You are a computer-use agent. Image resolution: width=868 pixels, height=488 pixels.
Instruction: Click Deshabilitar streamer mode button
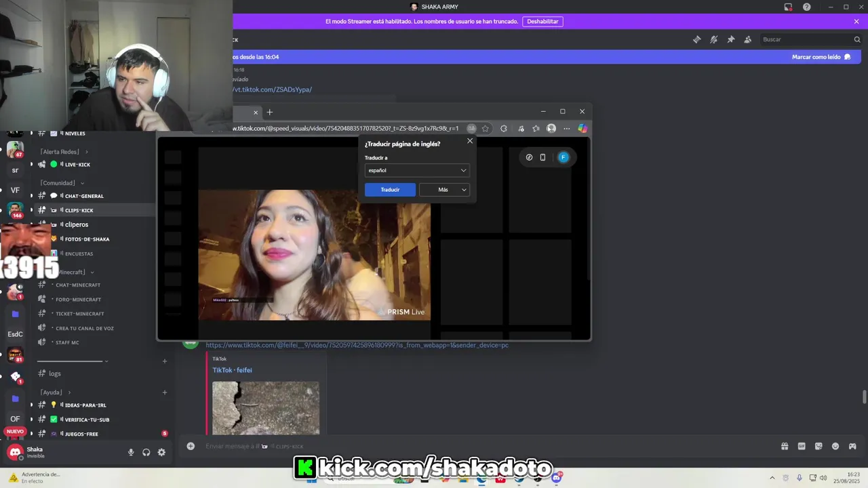tap(542, 22)
